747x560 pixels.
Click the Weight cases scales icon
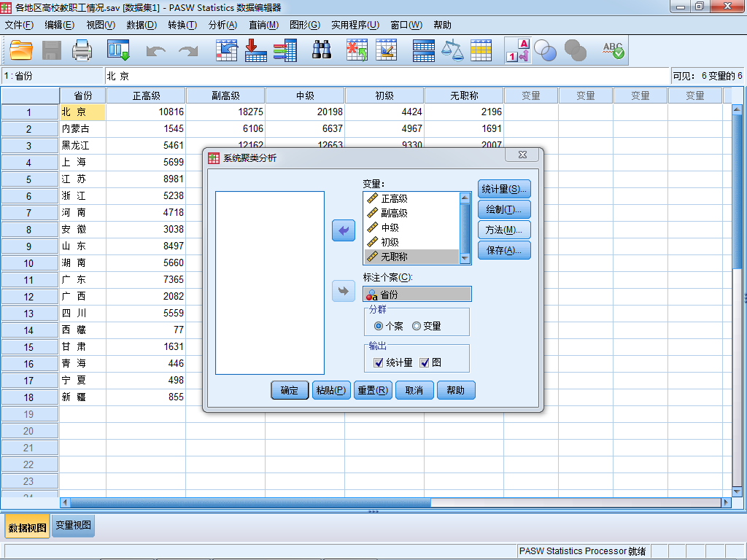click(452, 50)
